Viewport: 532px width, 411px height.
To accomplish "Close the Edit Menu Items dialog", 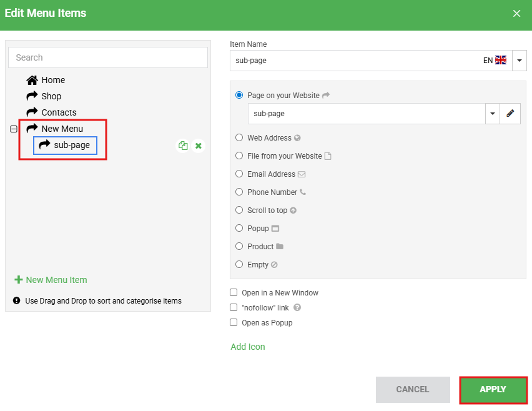I will click(516, 13).
